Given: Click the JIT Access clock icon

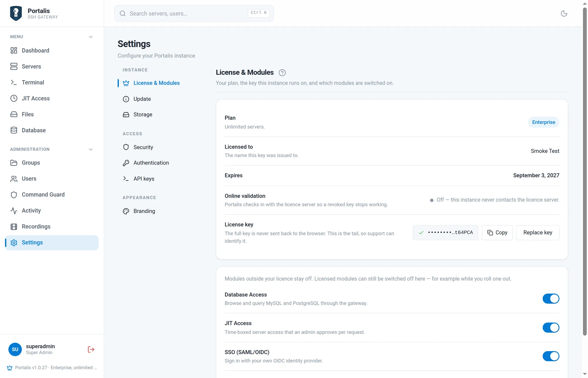Looking at the screenshot, I should click(14, 98).
